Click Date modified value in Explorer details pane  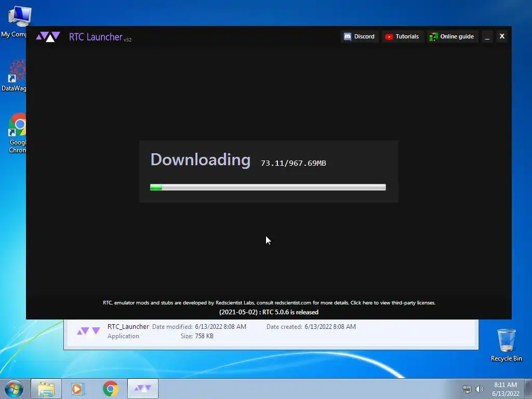point(220,327)
